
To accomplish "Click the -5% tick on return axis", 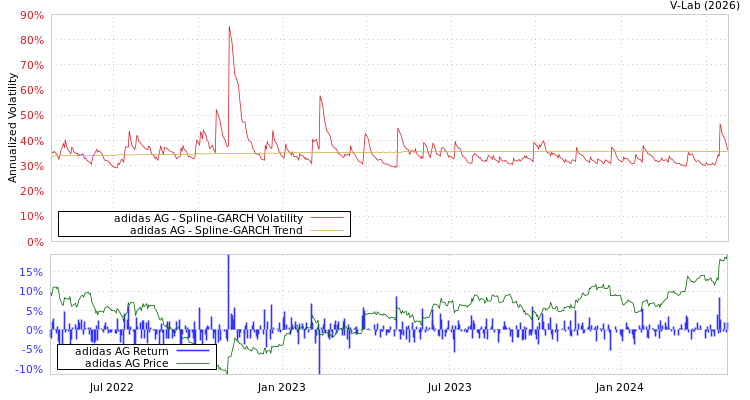I will [33, 350].
